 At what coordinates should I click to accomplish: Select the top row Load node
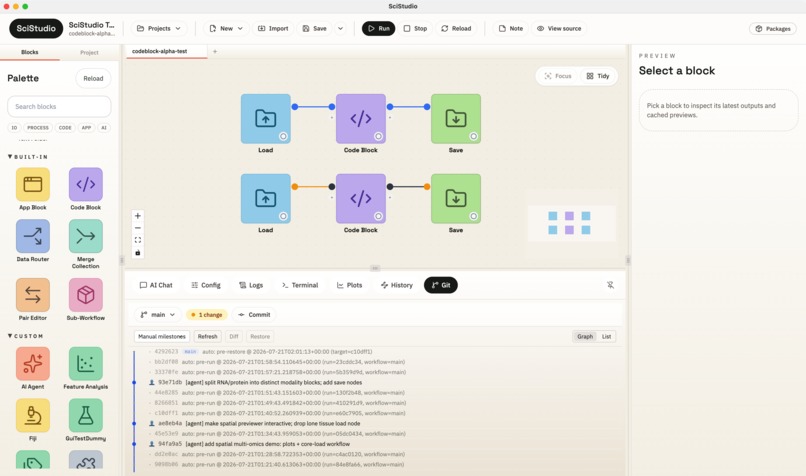tap(266, 119)
